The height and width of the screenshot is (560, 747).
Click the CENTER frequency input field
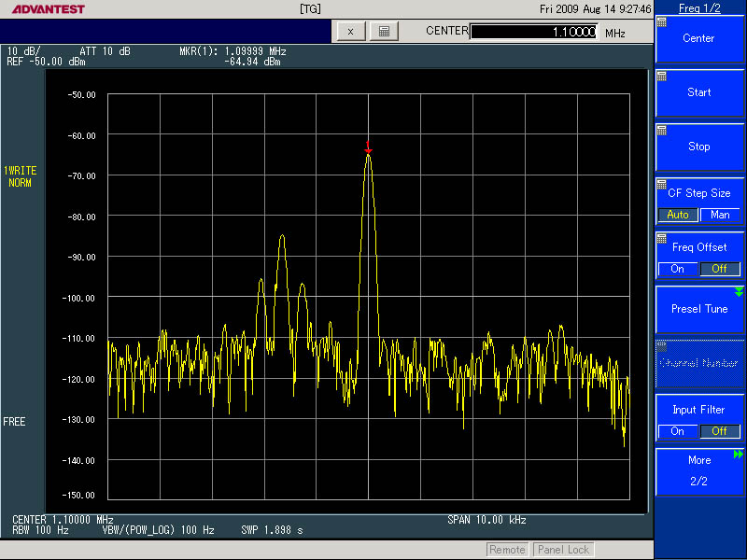point(533,32)
